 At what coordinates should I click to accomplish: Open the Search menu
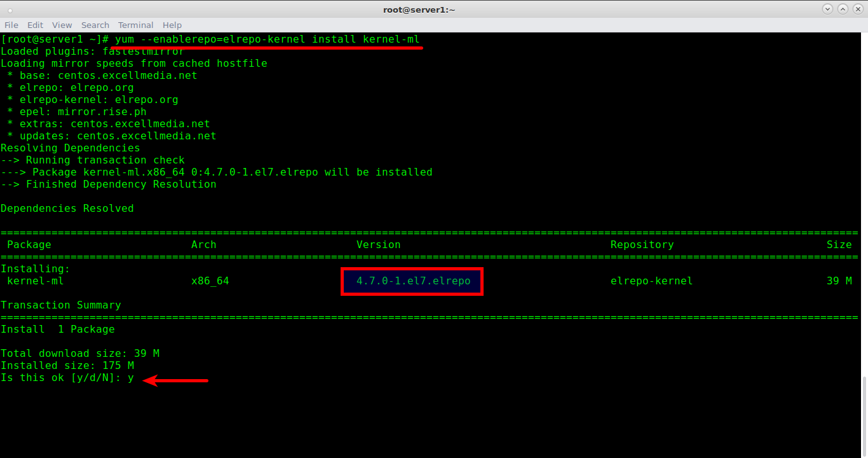pyautogui.click(x=95, y=25)
